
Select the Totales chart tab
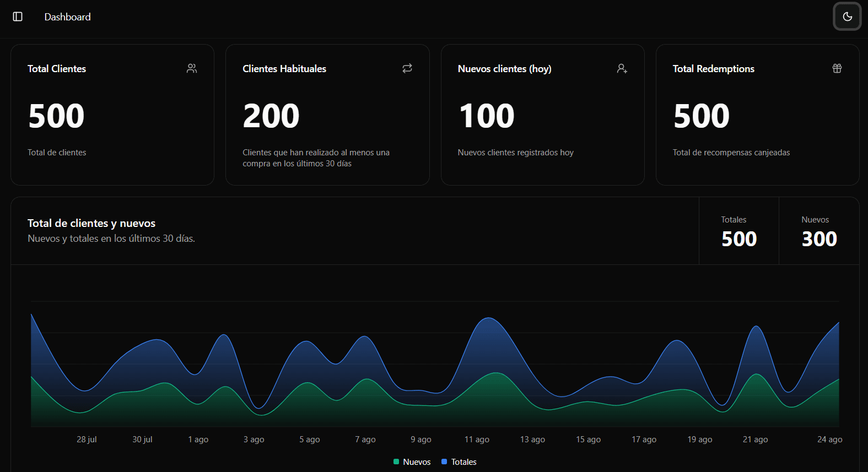pyautogui.click(x=739, y=231)
